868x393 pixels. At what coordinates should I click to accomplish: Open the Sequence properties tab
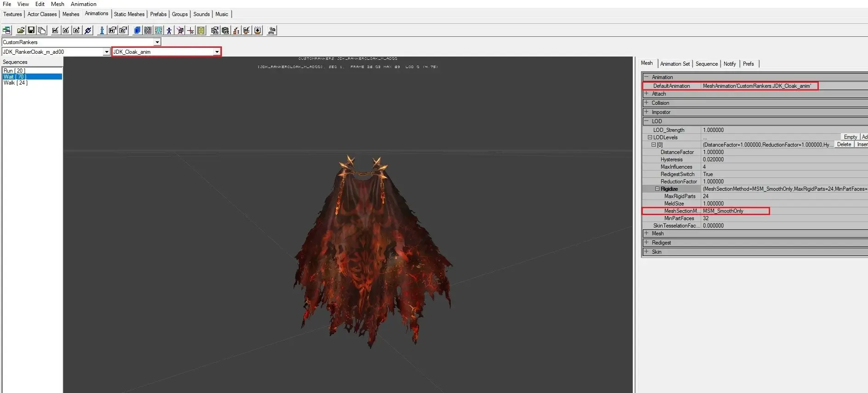[706, 64]
